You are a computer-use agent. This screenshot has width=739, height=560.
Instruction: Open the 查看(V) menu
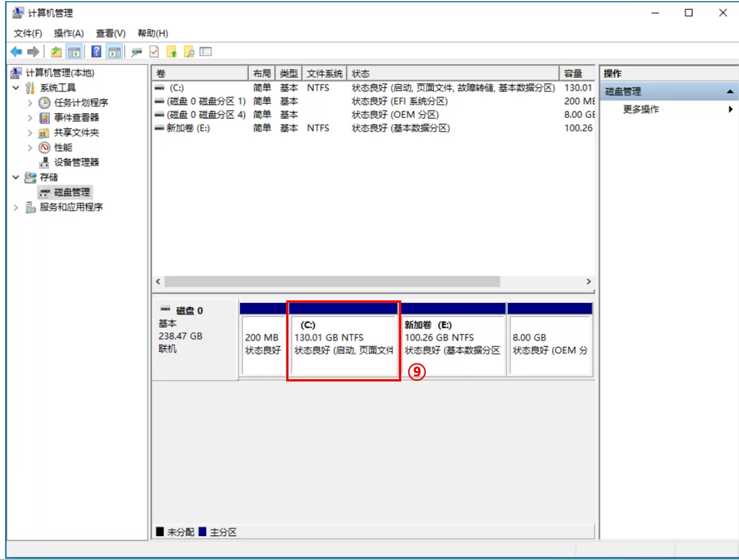[111, 33]
